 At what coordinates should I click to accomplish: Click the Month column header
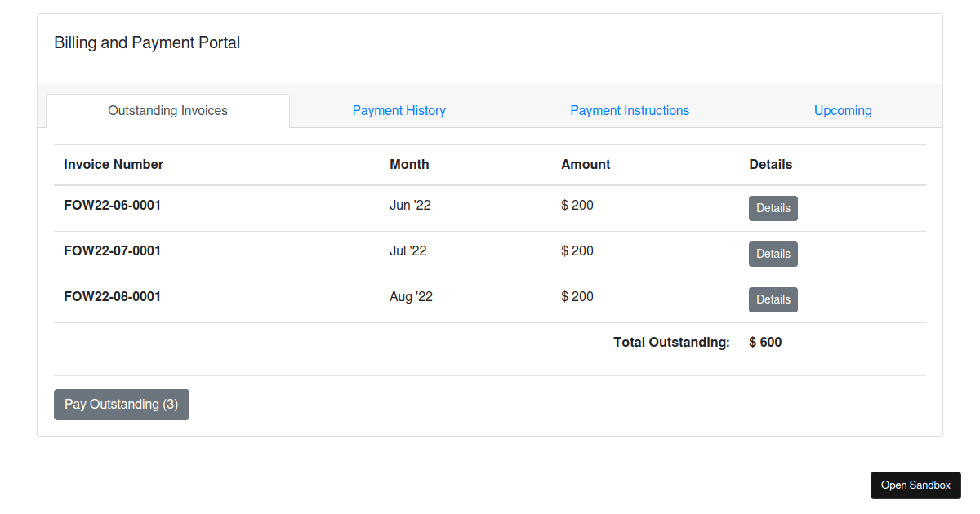pos(409,164)
